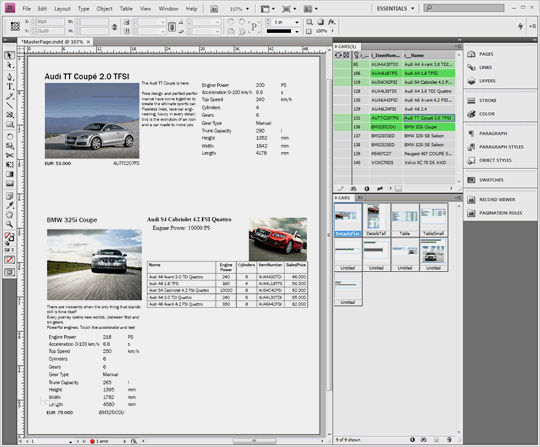This screenshot has width=540, height=447.
Task: Open the Table menu
Action: (x=126, y=9)
